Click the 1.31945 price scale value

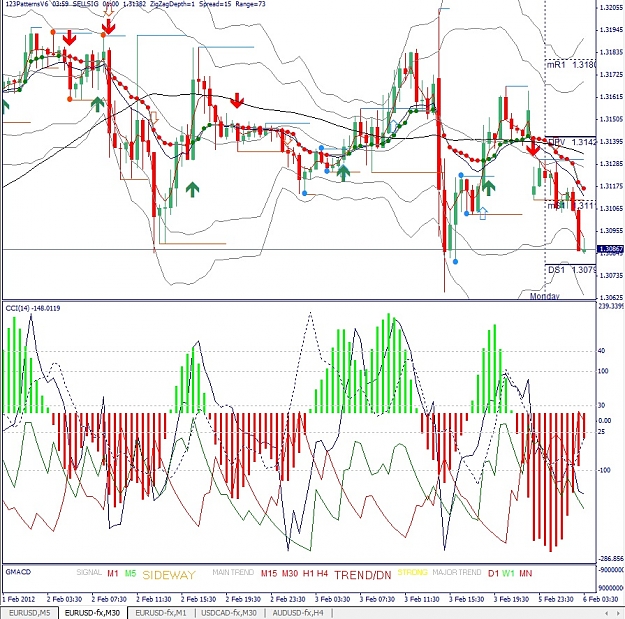[611, 30]
